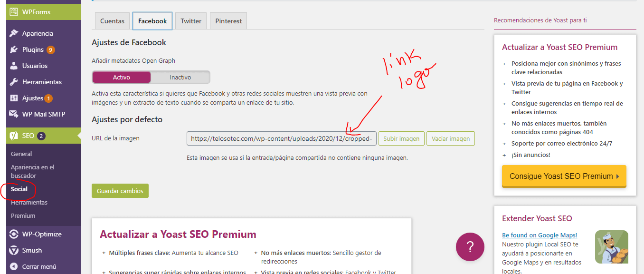Click the Ajustes por defecto heading
This screenshot has height=274, width=644.
pos(127,119)
